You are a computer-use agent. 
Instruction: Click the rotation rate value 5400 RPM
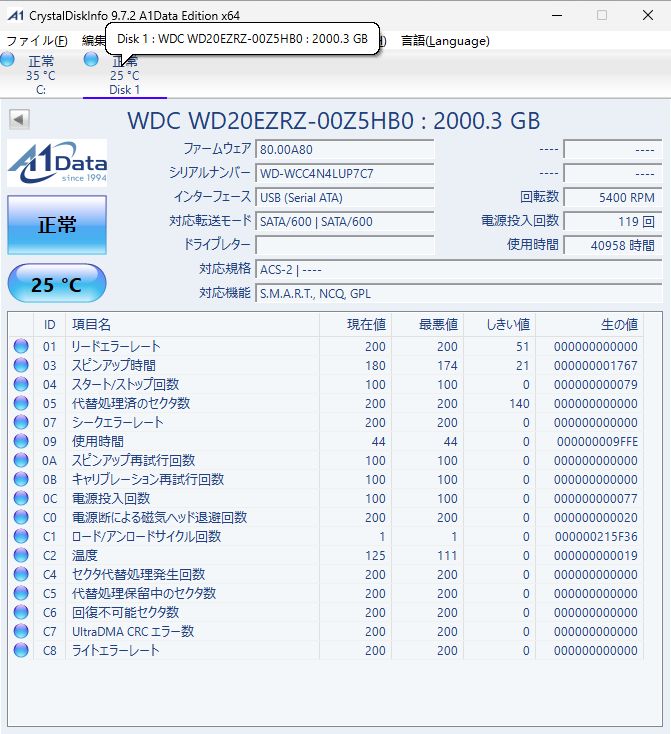click(612, 198)
